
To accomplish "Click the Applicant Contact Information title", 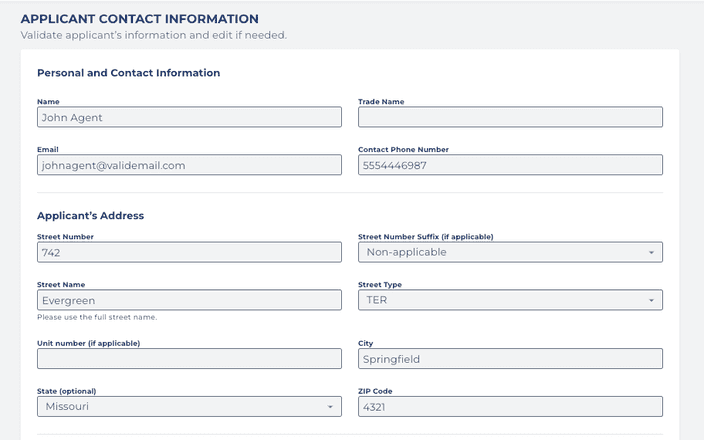I will pos(140,19).
